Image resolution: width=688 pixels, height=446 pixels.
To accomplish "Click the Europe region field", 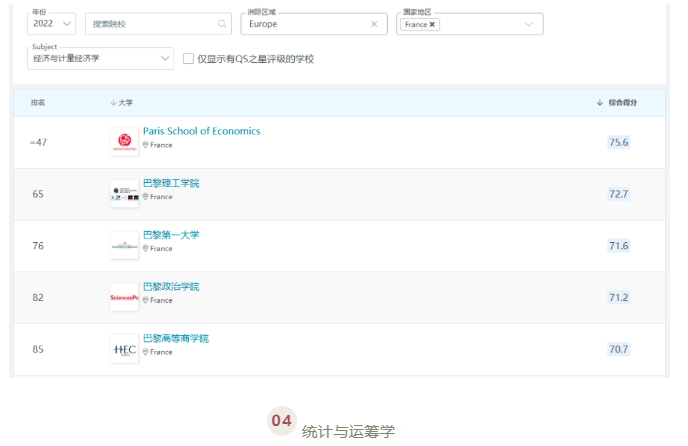I will click(x=314, y=24).
